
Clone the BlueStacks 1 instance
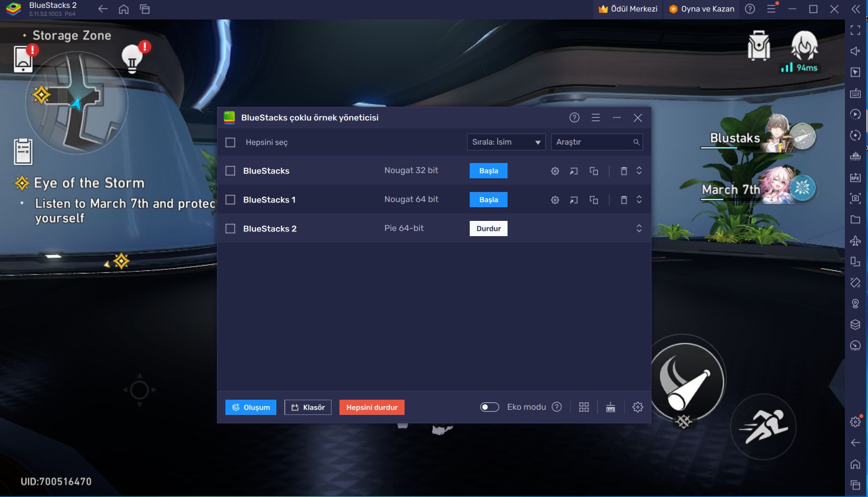point(594,200)
